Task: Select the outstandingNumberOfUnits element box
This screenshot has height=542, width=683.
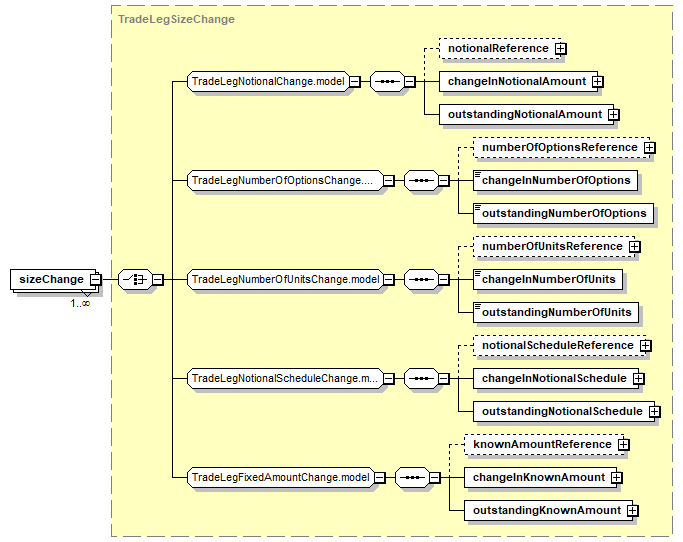Action: click(556, 313)
